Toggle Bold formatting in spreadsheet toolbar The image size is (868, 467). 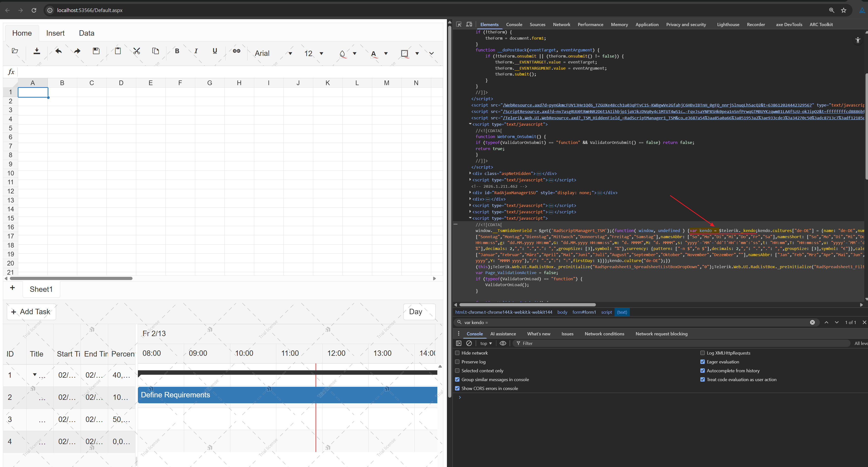(x=177, y=51)
